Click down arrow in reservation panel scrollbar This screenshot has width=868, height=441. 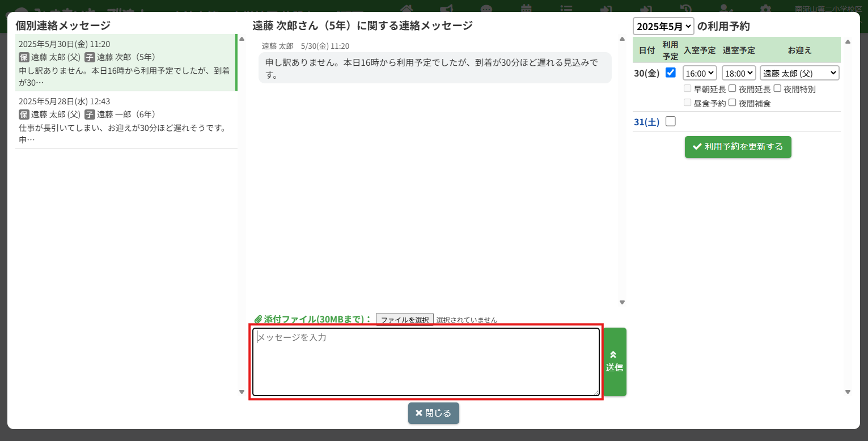click(x=848, y=392)
